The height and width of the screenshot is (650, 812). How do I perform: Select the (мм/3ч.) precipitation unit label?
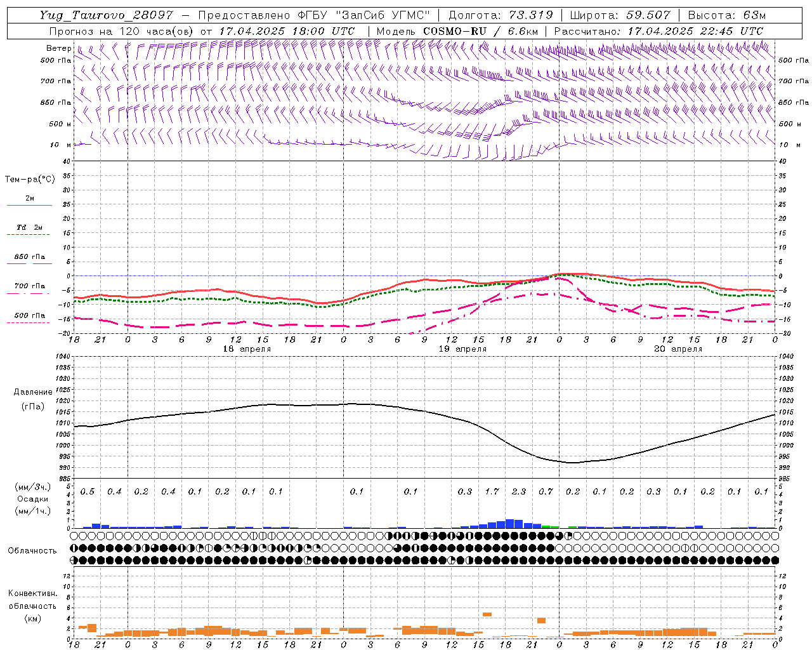33,487
